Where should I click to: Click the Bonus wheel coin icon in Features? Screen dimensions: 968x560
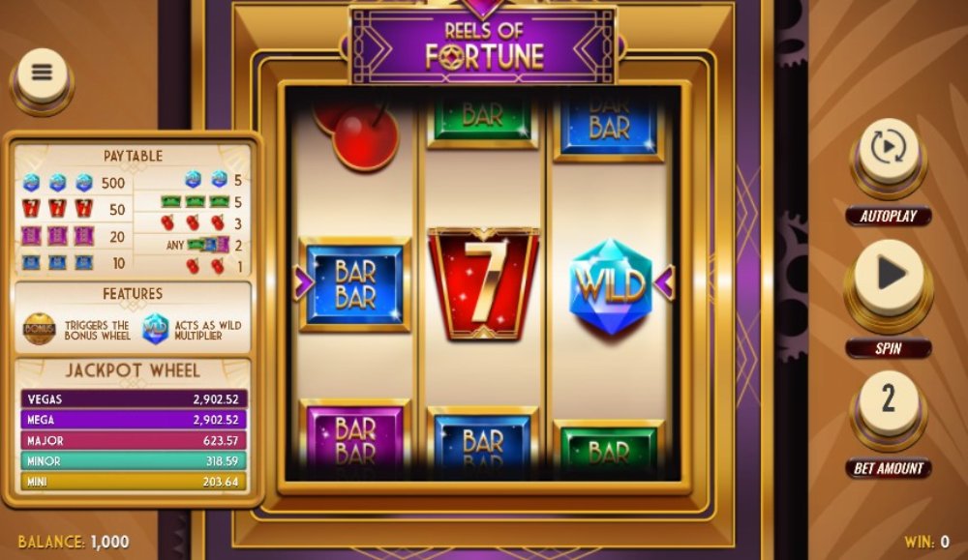[x=40, y=329]
